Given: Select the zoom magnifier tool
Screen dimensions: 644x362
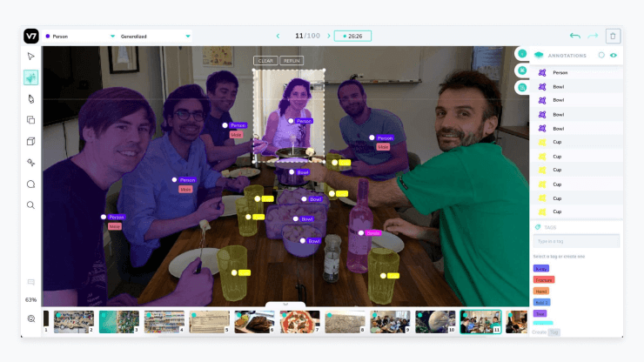Looking at the screenshot, I should (30, 205).
